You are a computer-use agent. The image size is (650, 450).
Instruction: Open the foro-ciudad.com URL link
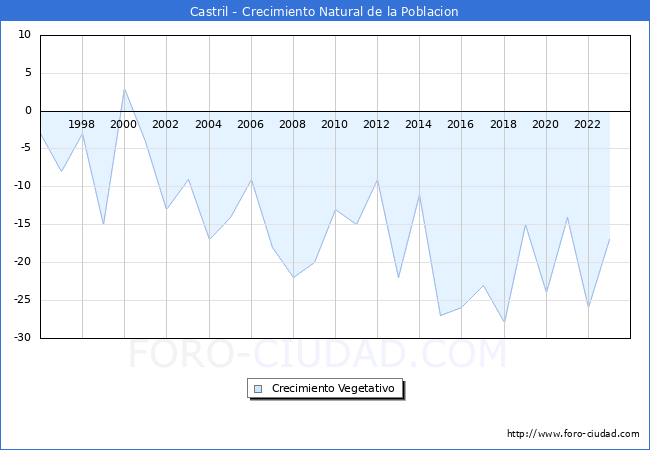[573, 434]
